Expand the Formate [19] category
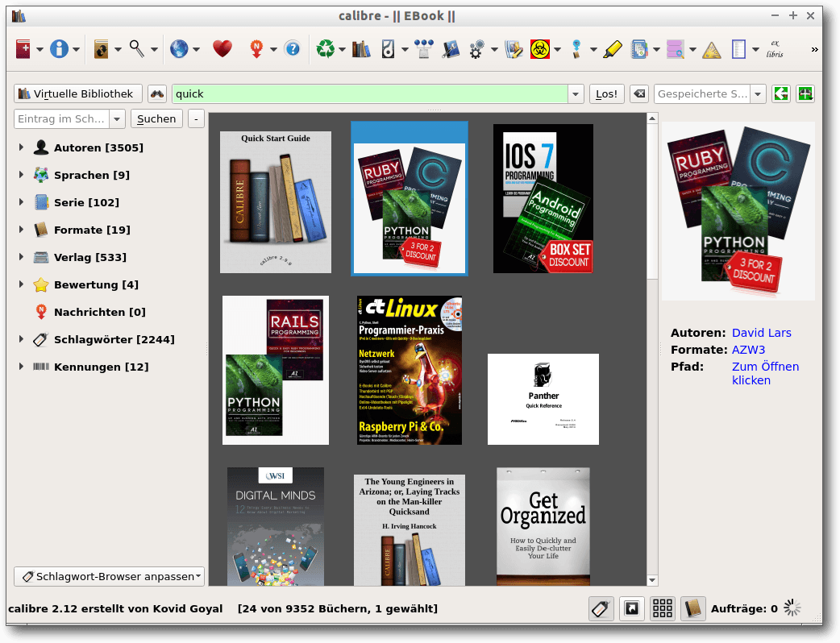Screen dimensions: 840x643 21,229
